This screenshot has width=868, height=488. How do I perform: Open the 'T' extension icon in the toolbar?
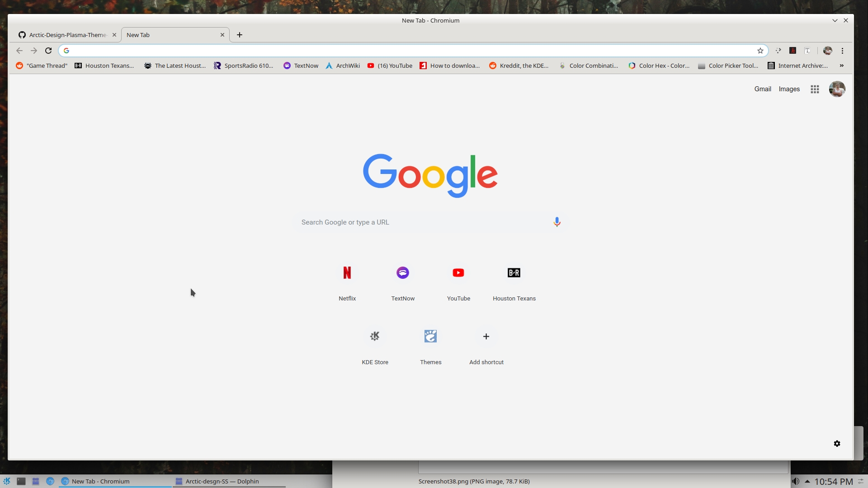coord(807,51)
